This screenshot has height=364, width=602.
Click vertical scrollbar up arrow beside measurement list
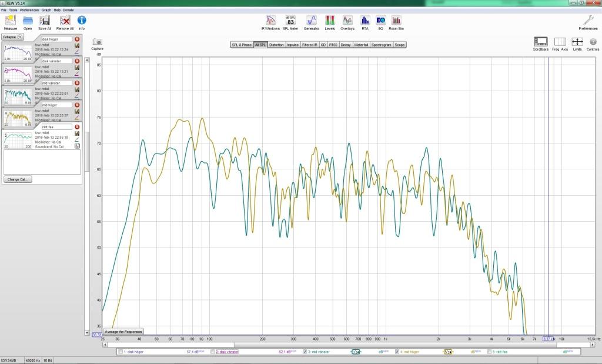(87, 60)
